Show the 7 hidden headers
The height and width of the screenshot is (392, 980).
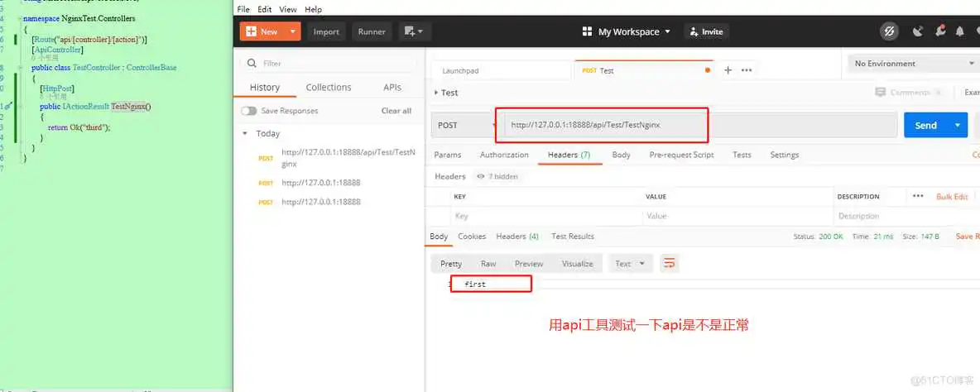click(x=497, y=177)
